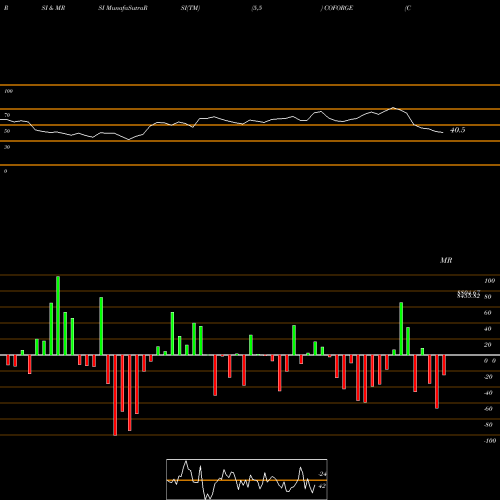Click the MunafaSutraR text in the header

coord(127,8)
